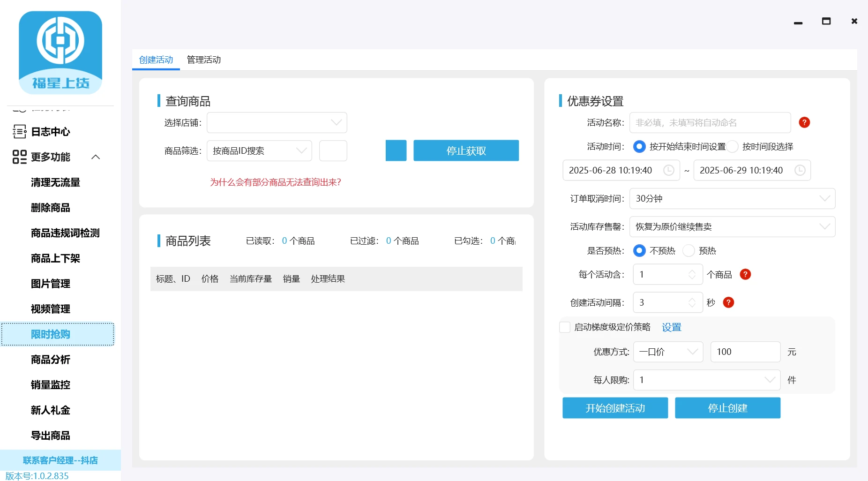Click start datetime 2025-06-28 field
This screenshot has height=481, width=868.
(x=621, y=170)
